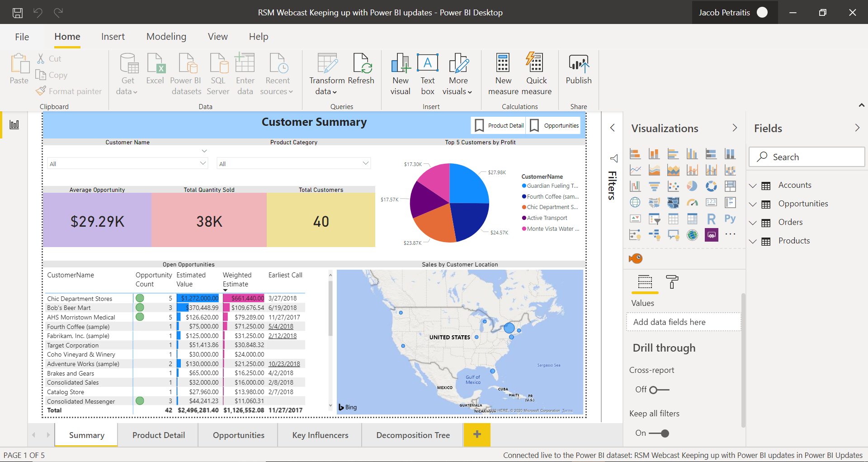Click the Search box in Fields pane
This screenshot has height=462, width=868.
(x=807, y=157)
